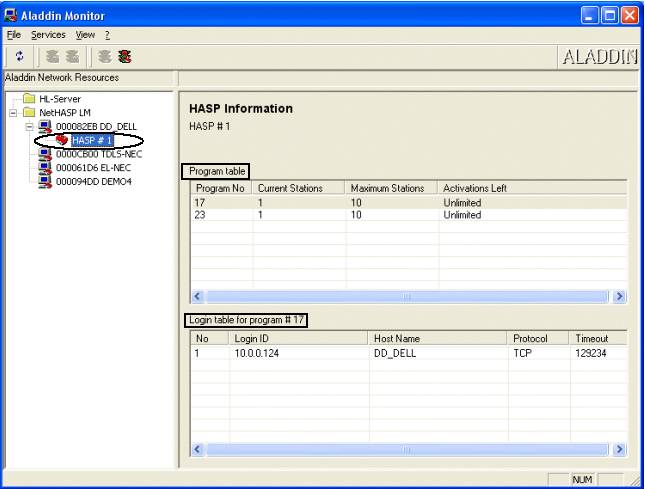
Task: Open the File menu
Action: [14, 35]
